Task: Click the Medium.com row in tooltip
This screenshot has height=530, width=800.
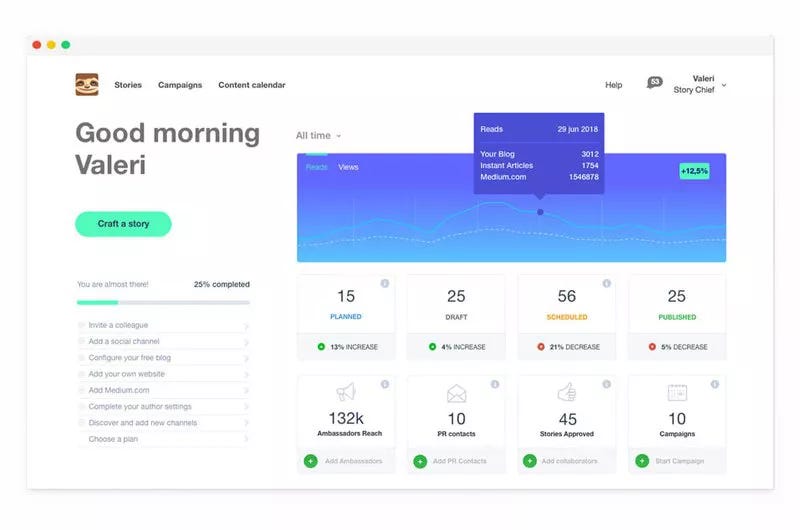Action: pyautogui.click(x=539, y=177)
